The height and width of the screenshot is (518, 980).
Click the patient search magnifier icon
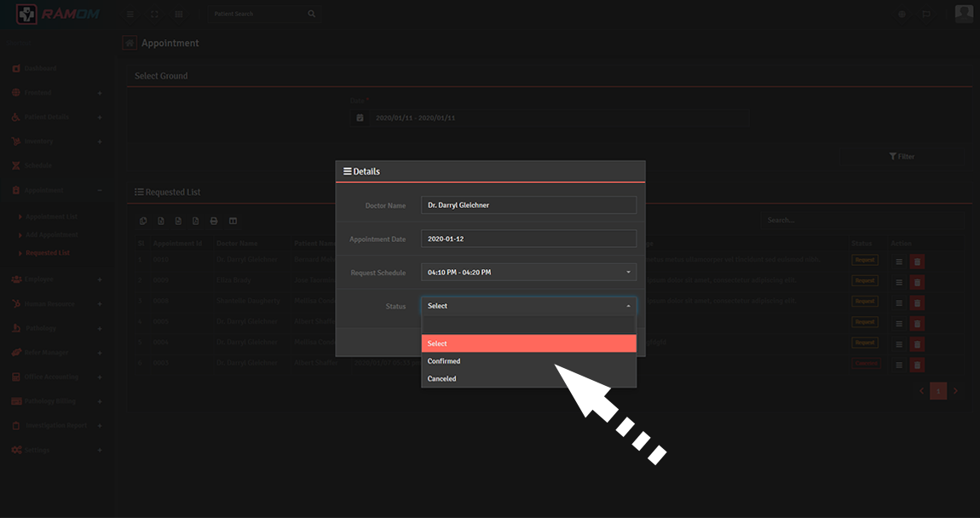click(311, 14)
